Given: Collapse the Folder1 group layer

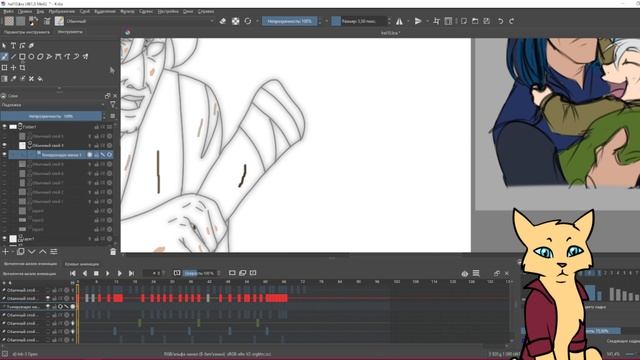Looking at the screenshot, I should [20, 127].
